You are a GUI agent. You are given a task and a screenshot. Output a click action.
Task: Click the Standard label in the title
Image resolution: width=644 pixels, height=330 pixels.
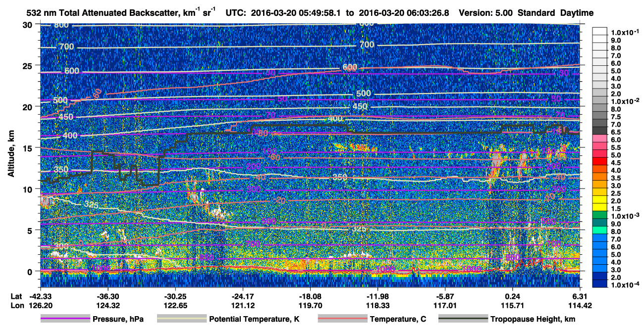(x=537, y=13)
